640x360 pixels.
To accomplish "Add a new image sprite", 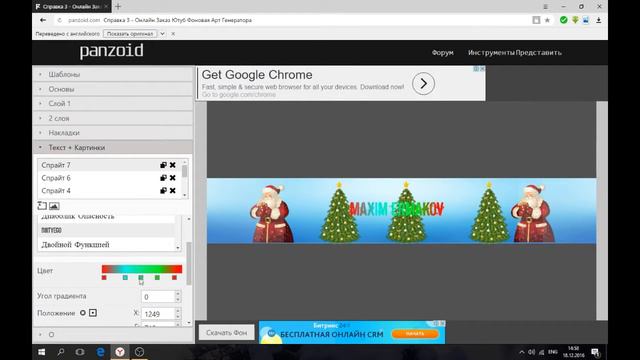I will click(54, 206).
